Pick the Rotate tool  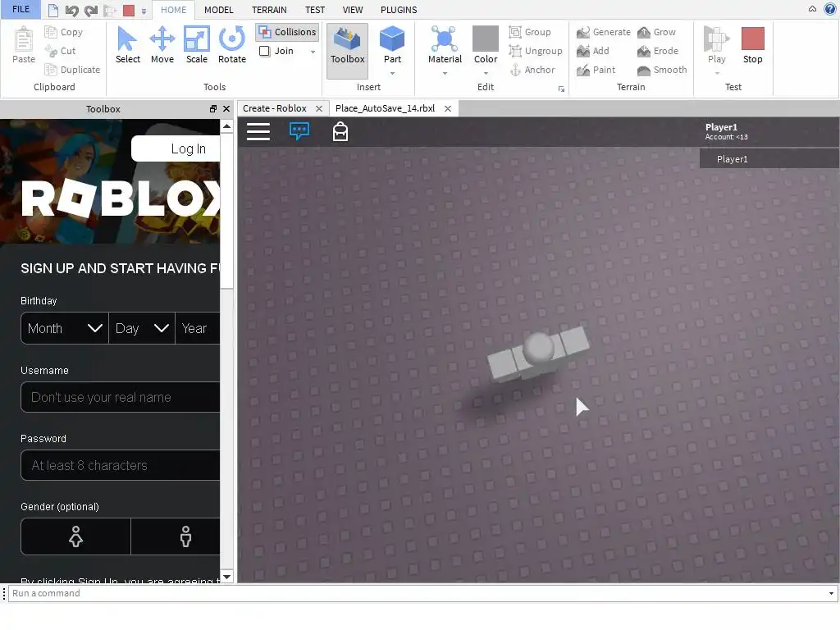tap(232, 45)
